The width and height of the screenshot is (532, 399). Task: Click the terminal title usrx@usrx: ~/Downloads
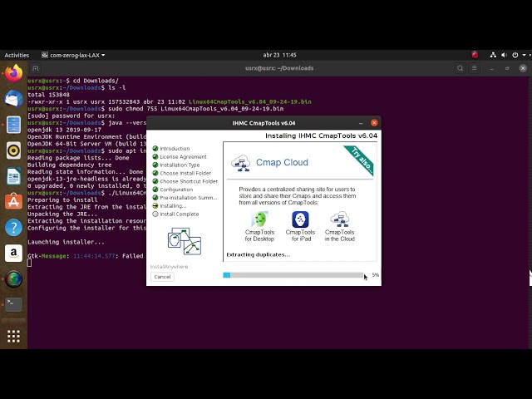coord(279,68)
